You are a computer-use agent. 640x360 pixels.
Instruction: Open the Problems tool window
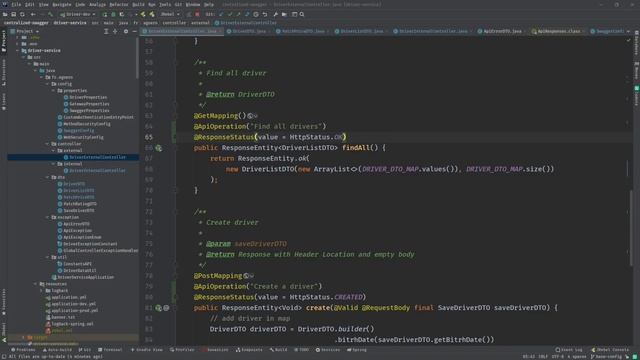[x=23, y=350]
